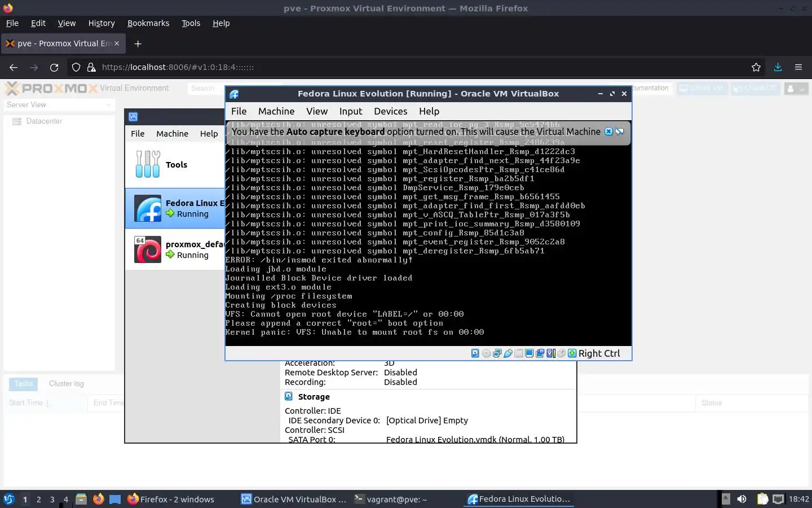
Task: Switch to workspace 2 in taskbar
Action: 38,500
